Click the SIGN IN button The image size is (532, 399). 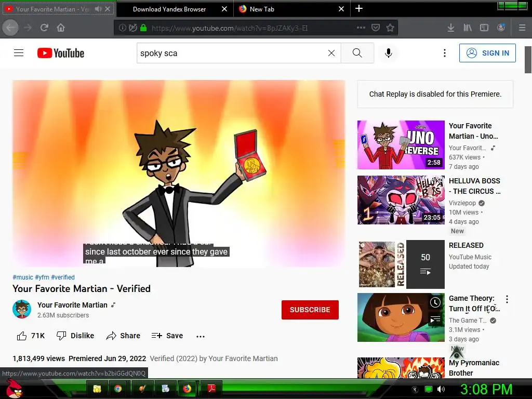(487, 53)
